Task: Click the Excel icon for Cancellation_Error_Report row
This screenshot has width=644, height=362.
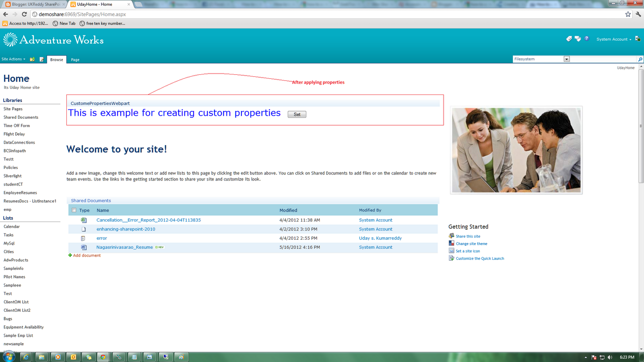Action: [x=84, y=220]
